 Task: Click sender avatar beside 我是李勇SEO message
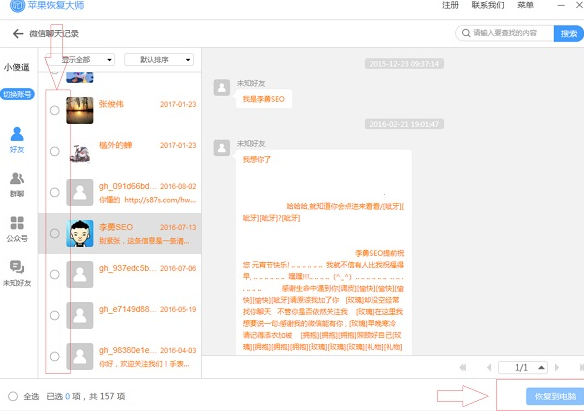coord(222,87)
